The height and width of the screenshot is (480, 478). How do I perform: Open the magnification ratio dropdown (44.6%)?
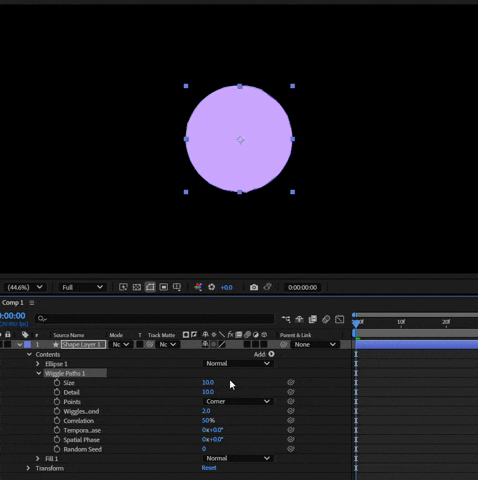[24, 287]
